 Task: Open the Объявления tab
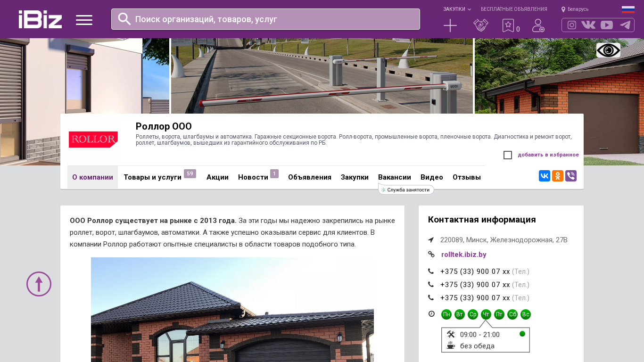tap(310, 177)
